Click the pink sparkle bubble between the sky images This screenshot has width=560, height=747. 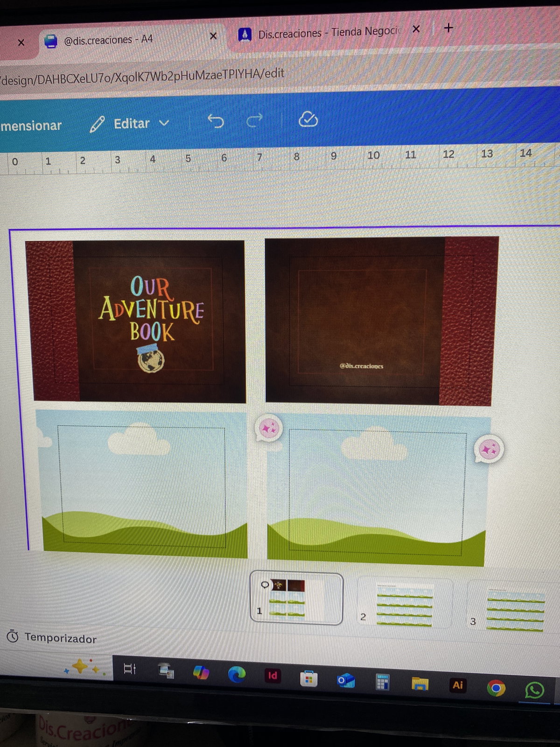point(269,427)
